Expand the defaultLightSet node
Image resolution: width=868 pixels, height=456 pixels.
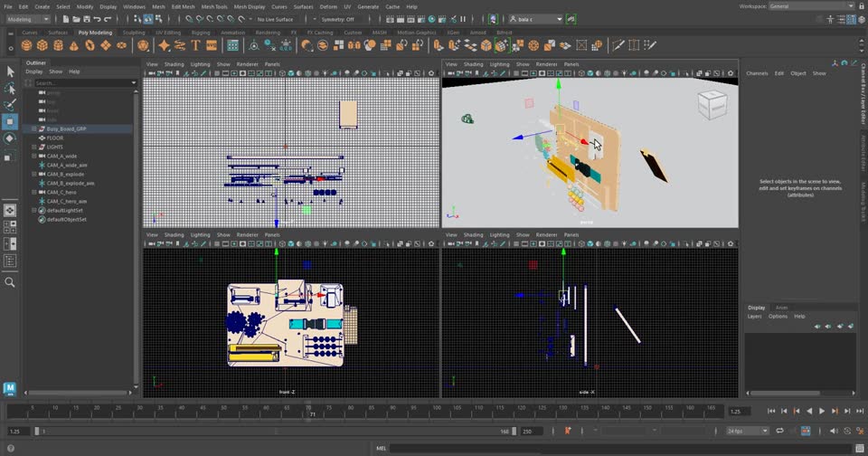point(34,211)
